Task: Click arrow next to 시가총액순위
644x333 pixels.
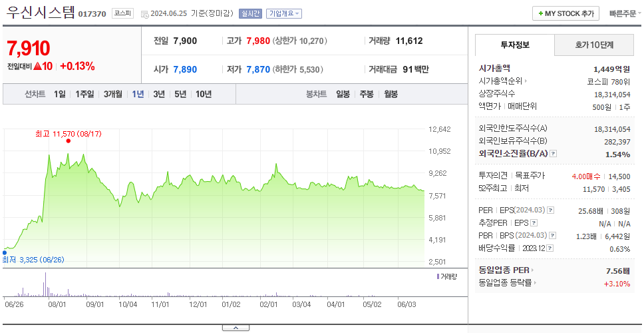Action: tap(526, 81)
